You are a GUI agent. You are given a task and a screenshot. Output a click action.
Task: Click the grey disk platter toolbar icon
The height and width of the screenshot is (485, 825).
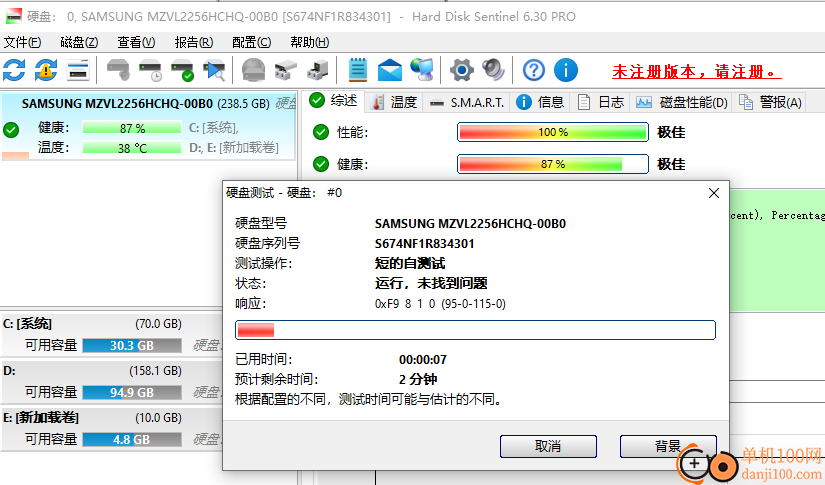coord(253,70)
